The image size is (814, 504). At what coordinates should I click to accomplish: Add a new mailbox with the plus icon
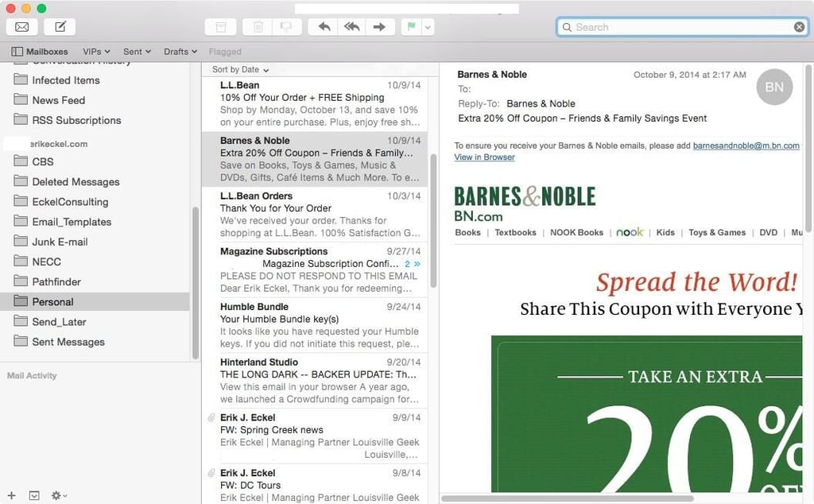(x=11, y=495)
